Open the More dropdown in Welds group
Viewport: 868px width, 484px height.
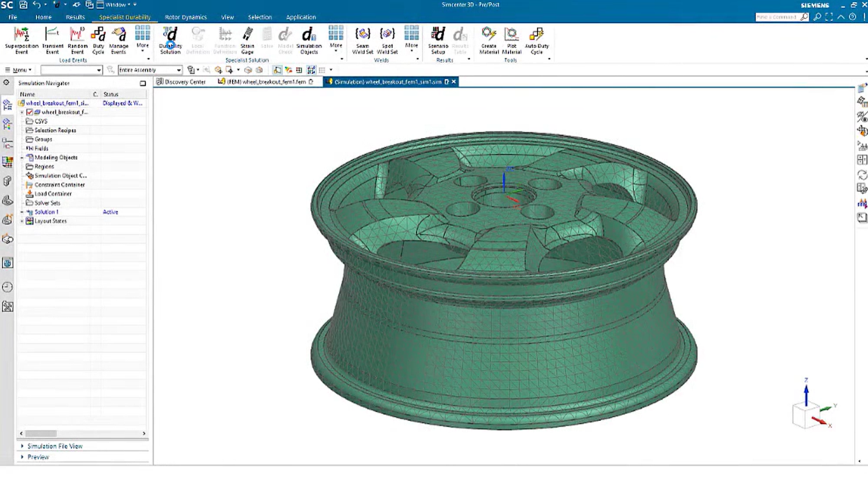411,40
